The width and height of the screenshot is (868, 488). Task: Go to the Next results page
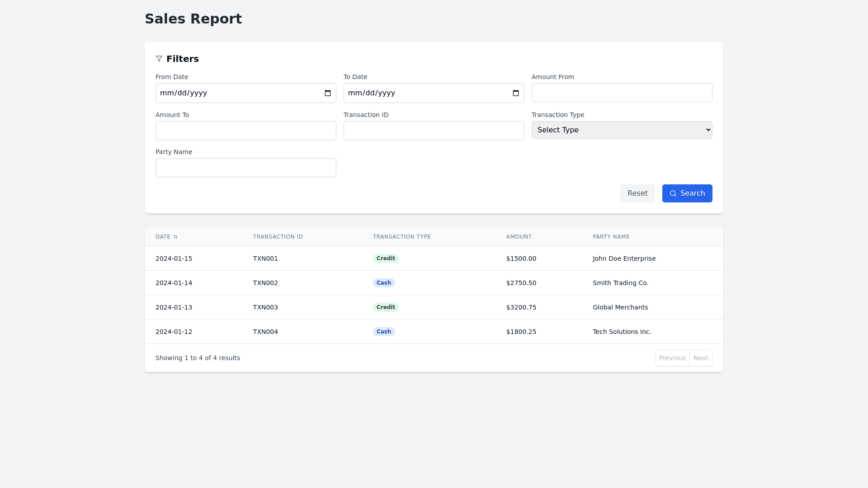(x=700, y=358)
